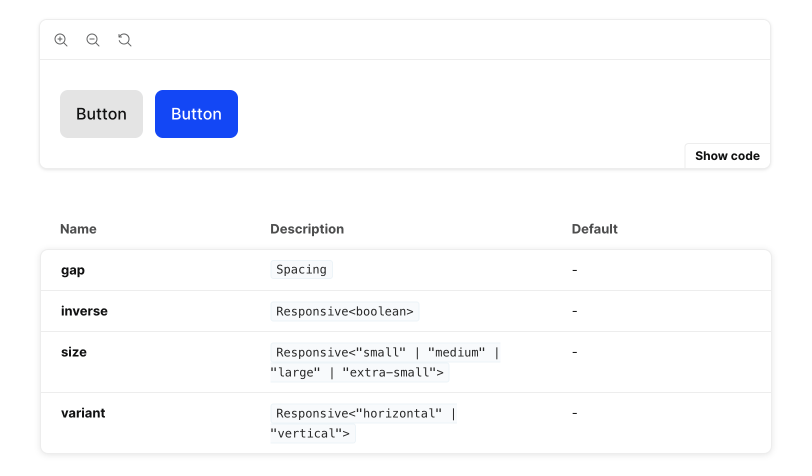Select the variant prop name

83,413
